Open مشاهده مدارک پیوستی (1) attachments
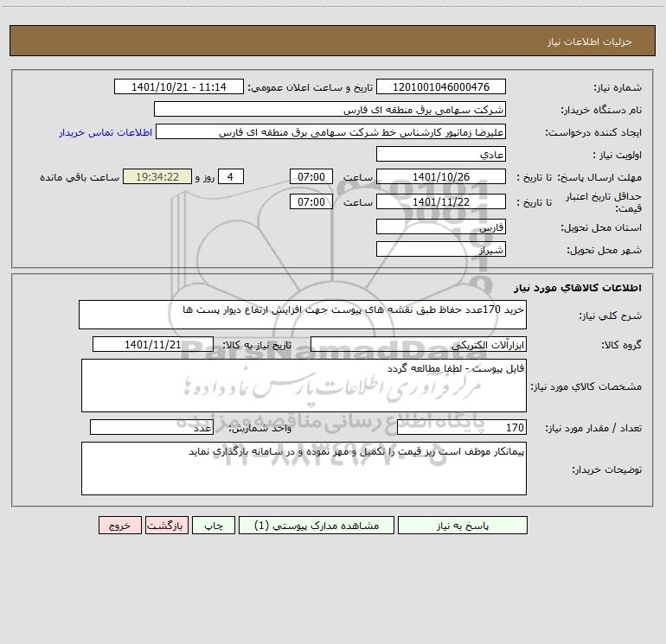666x644 pixels. tap(317, 525)
